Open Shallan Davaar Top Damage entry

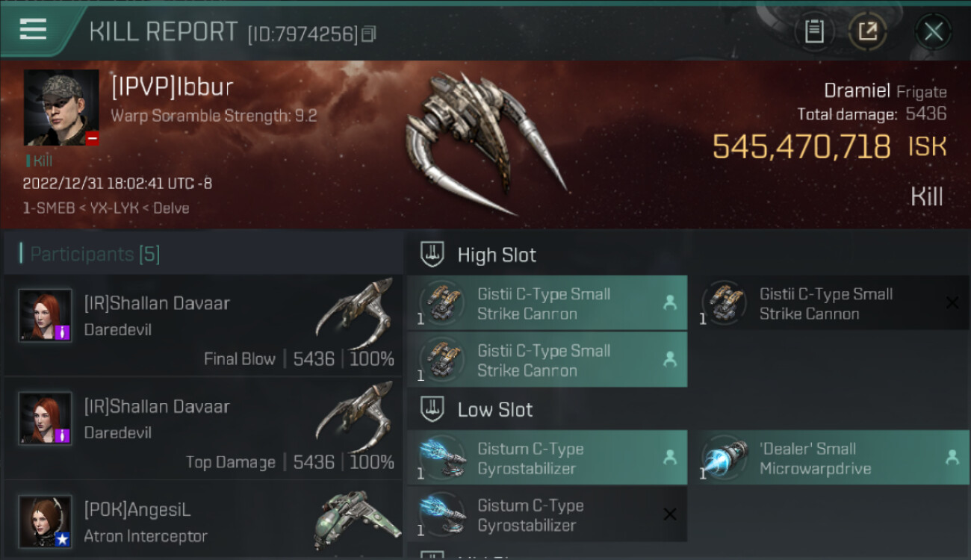point(203,428)
